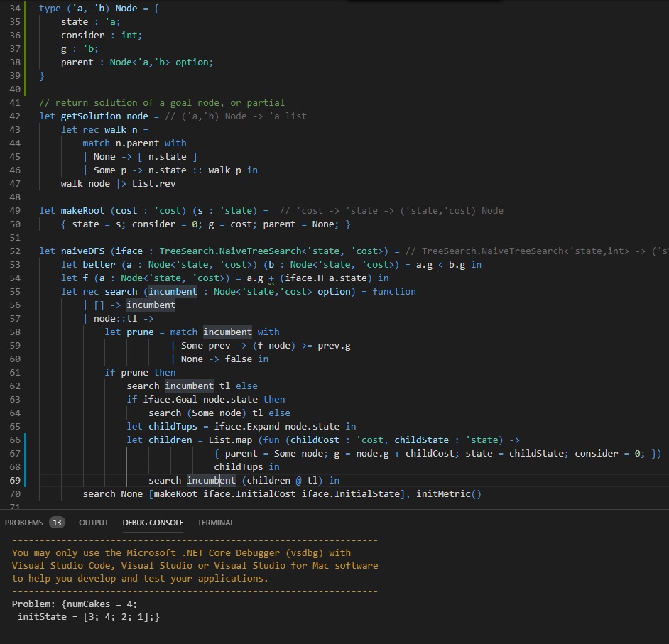This screenshot has width=669, height=644.
Task: Click line number 69 in the gutter
Action: click(x=16, y=481)
